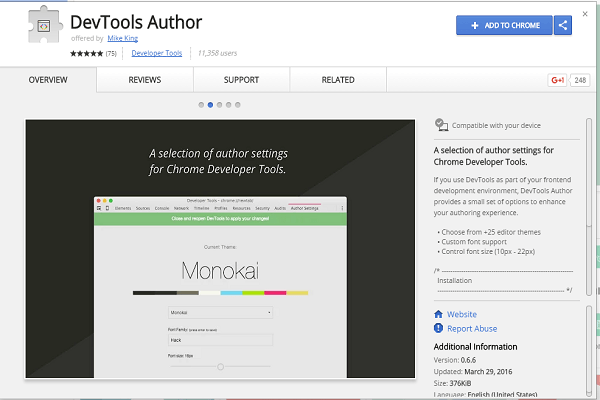600x400 pixels.
Task: Open the Mike King author link
Action: (122, 38)
